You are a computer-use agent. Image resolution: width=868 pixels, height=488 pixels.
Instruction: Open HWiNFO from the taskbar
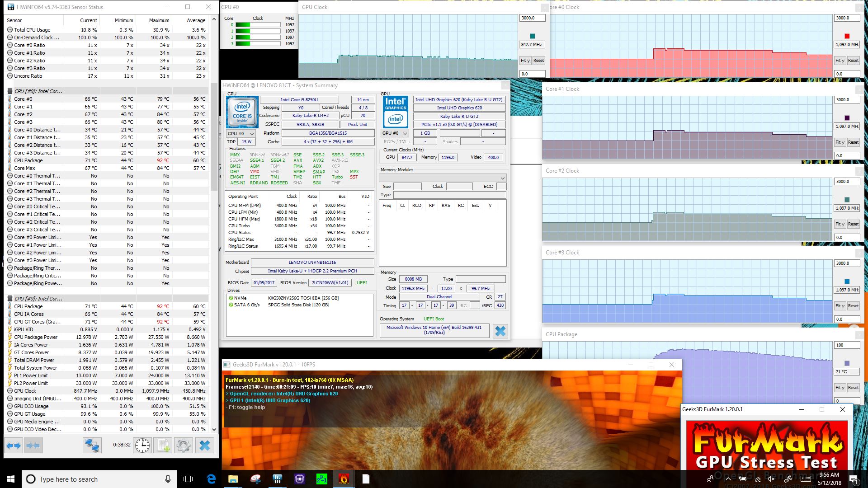tap(278, 479)
